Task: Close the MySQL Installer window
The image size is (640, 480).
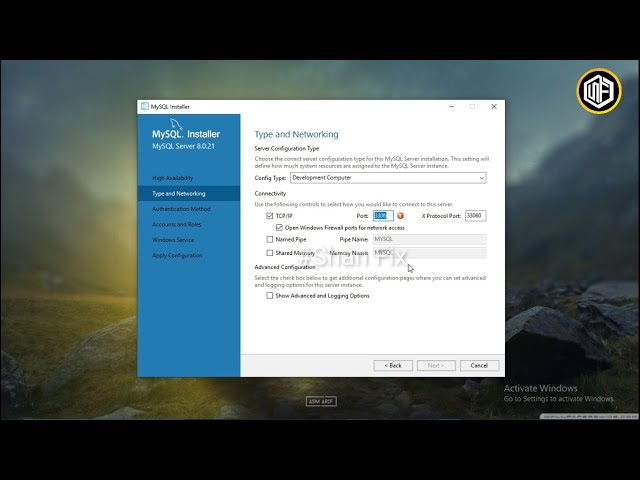Action: point(494,107)
